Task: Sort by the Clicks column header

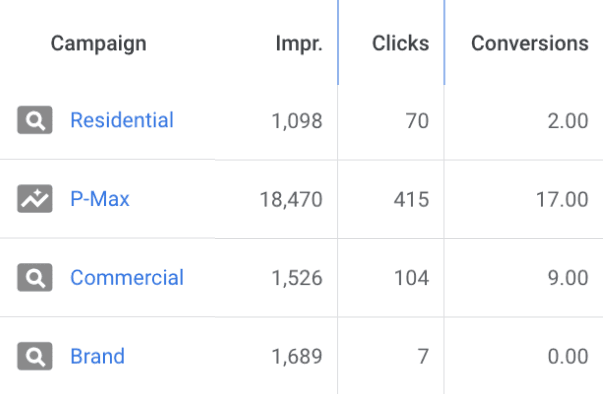Action: [x=400, y=43]
